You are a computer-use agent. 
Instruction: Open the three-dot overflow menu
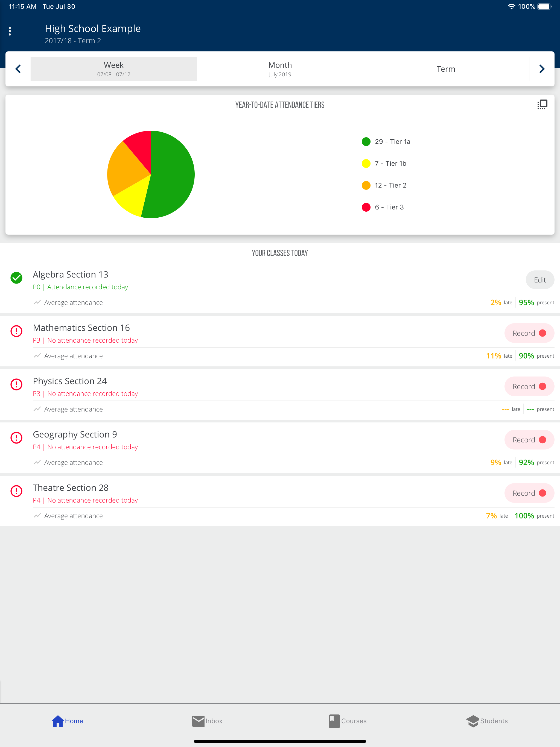(10, 31)
